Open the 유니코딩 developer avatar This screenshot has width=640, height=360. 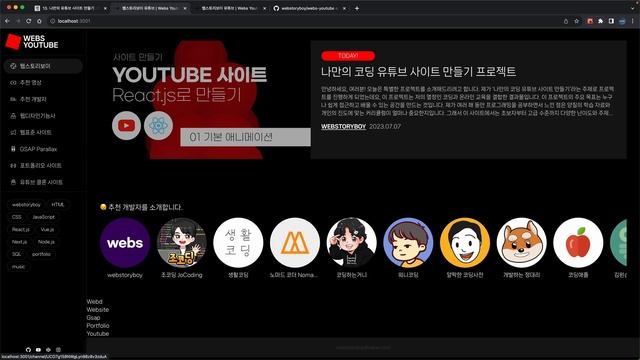click(408, 243)
